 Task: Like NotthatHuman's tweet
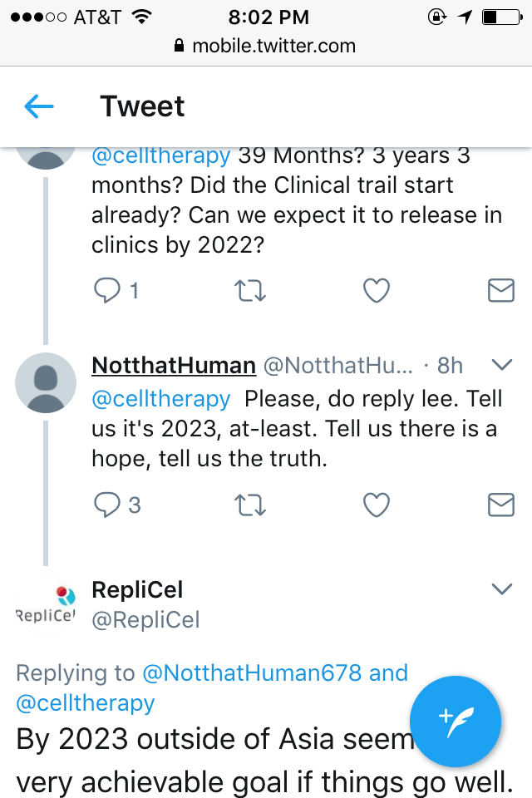(x=377, y=505)
